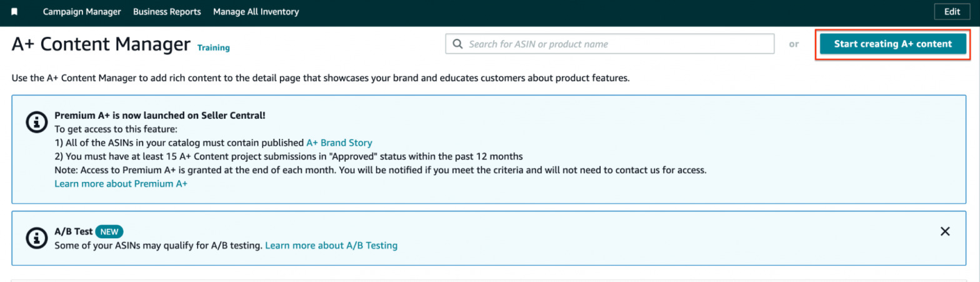Open Campaign Manager from the top bar
The image size is (980, 282).
(x=82, y=12)
